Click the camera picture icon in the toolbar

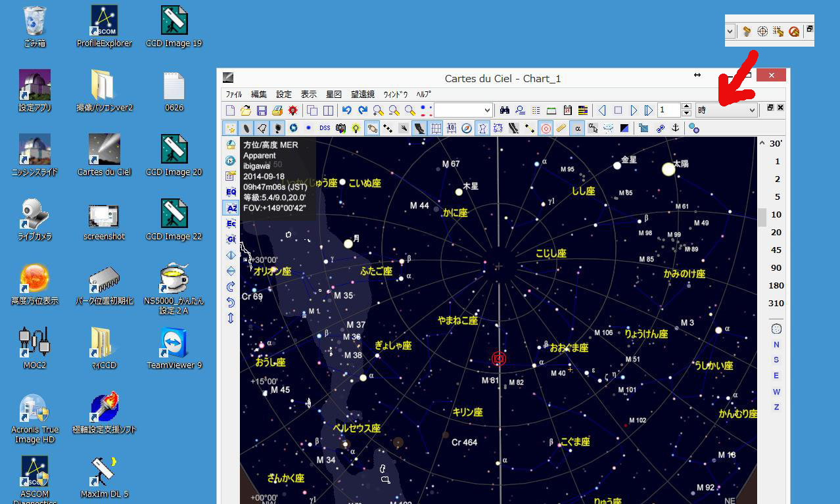340,128
